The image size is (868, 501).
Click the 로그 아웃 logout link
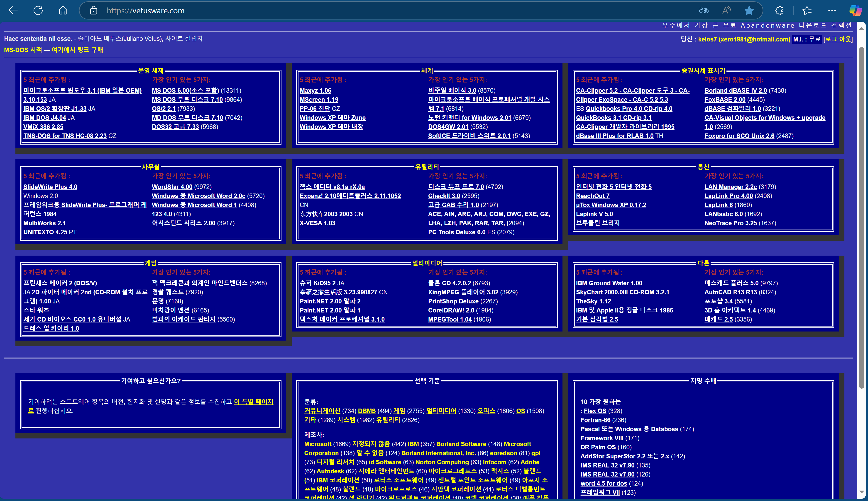click(838, 39)
